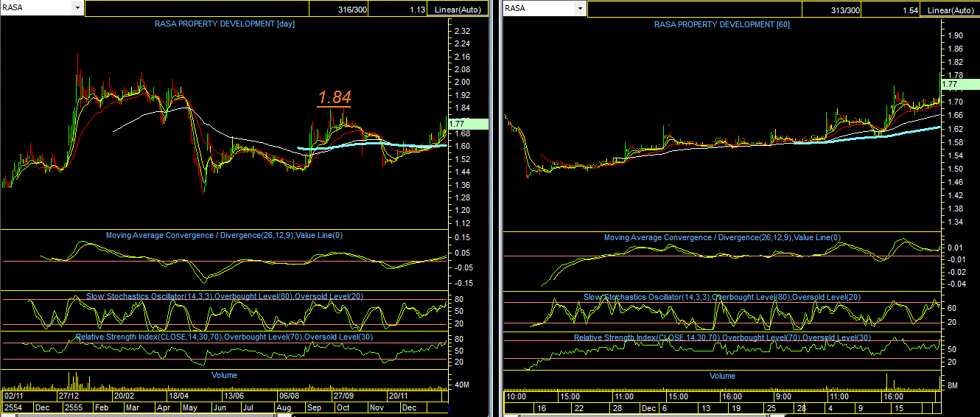Click the 2555 year marker on daily timeline
The width and height of the screenshot is (980, 417).
tap(74, 407)
